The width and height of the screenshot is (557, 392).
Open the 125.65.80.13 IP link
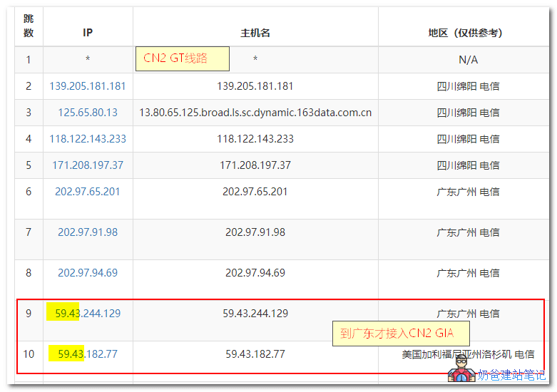point(88,113)
